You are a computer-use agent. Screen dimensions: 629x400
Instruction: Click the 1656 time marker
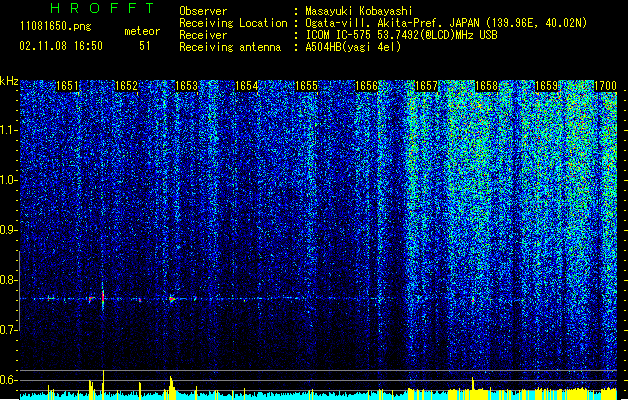(x=366, y=86)
